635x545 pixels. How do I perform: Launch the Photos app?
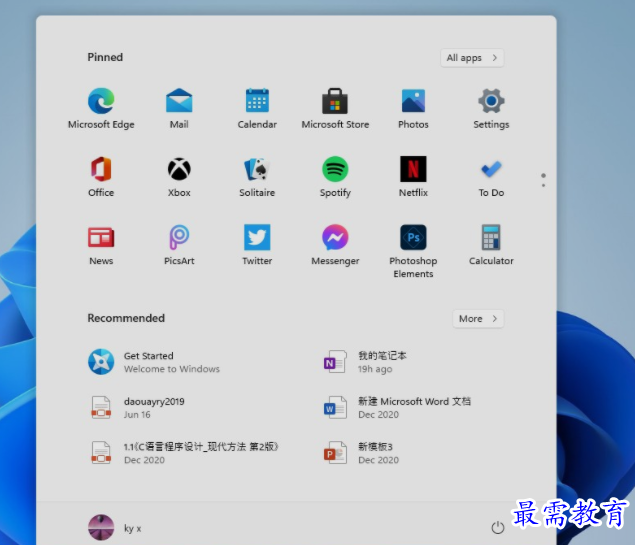coord(413,108)
